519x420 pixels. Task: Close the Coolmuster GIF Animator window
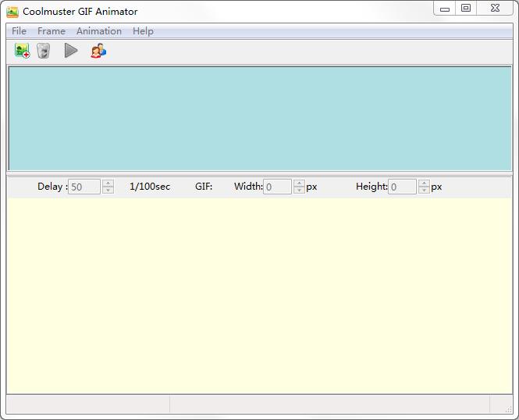pyautogui.click(x=495, y=9)
